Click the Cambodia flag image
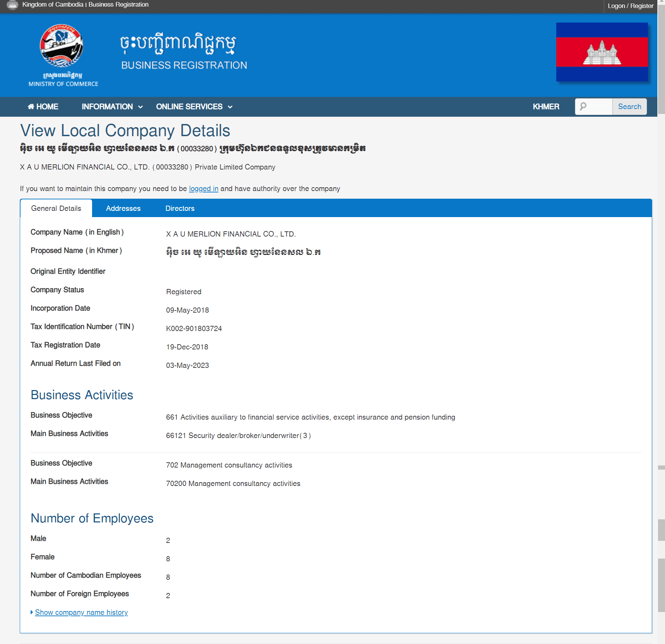The height and width of the screenshot is (644, 665). point(602,52)
